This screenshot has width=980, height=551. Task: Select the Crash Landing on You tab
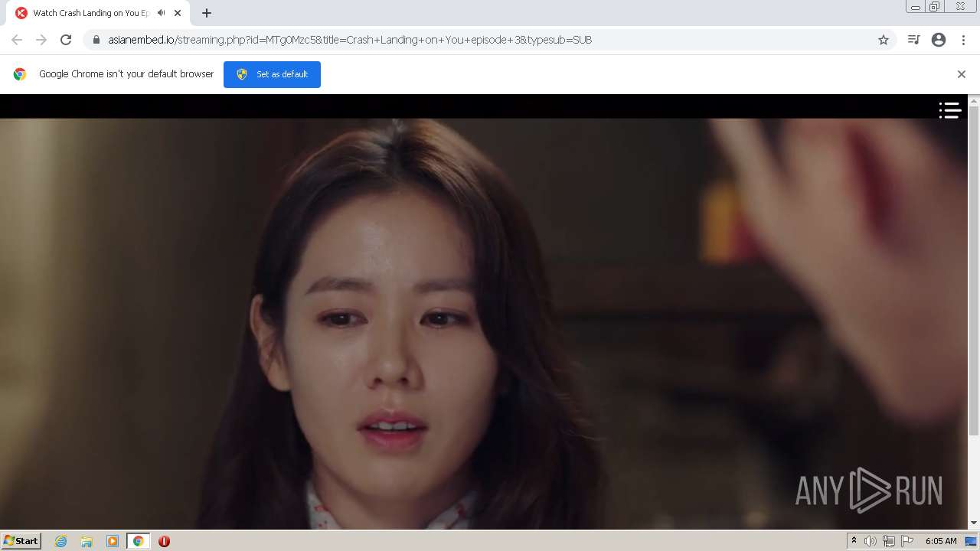click(100, 13)
